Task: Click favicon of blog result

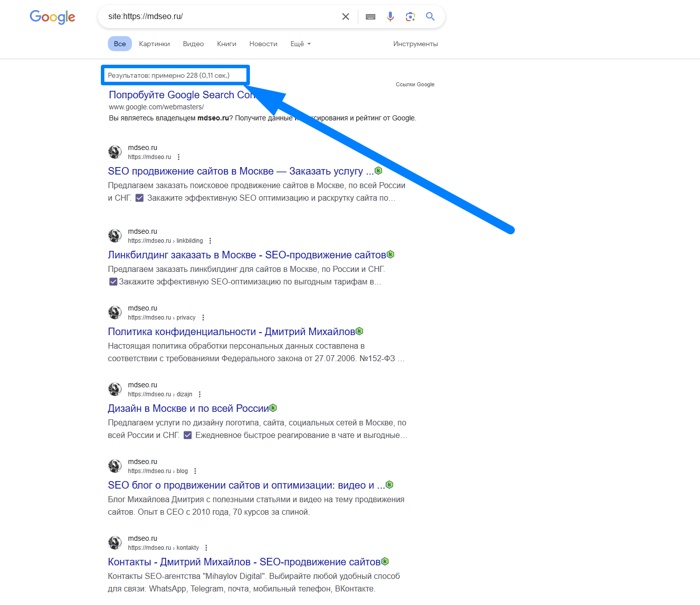Action: pyautogui.click(x=115, y=466)
